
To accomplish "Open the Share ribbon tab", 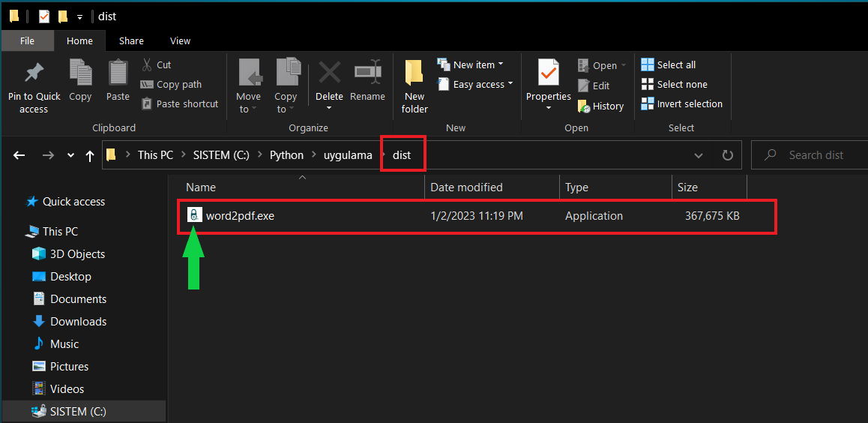I will tap(131, 40).
